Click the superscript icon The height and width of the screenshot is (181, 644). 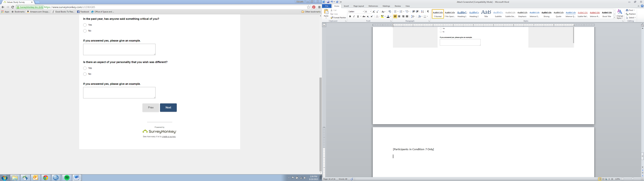372,16
